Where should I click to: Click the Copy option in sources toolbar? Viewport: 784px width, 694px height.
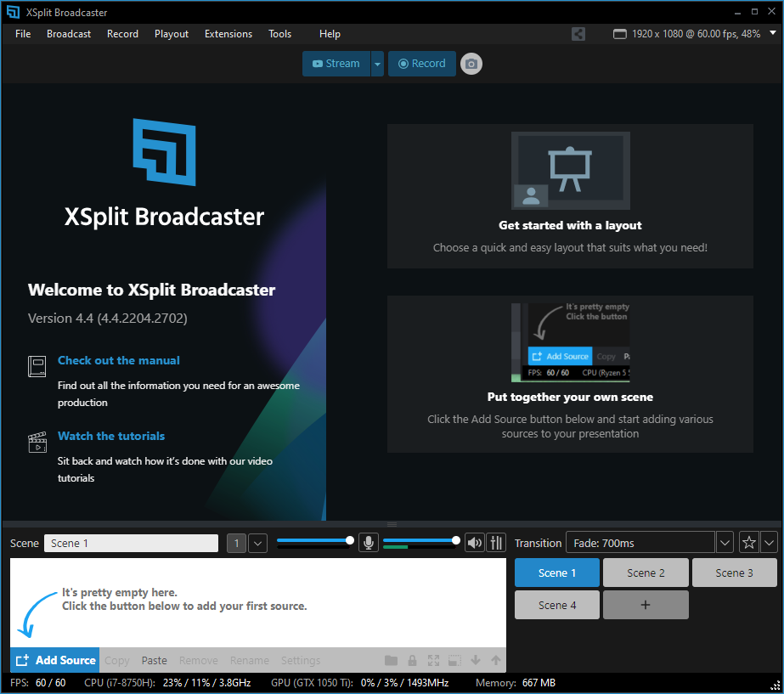117,661
